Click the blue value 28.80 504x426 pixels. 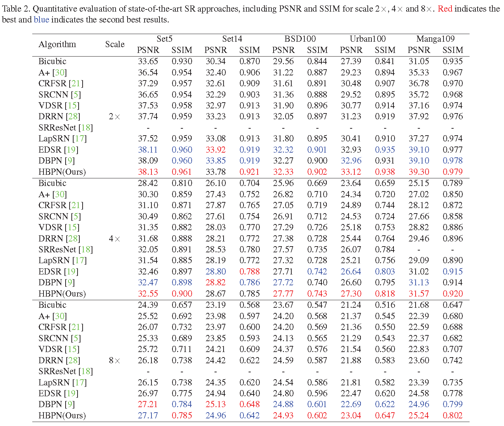216,272
